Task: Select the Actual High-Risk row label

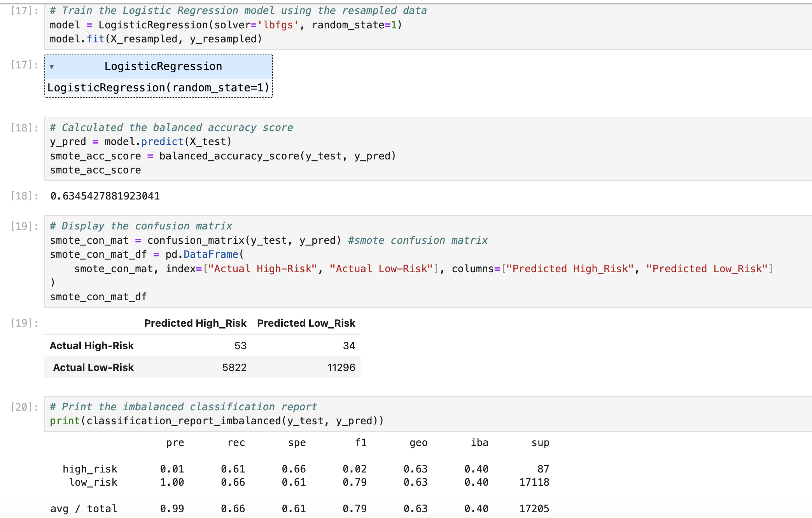Action: point(92,346)
